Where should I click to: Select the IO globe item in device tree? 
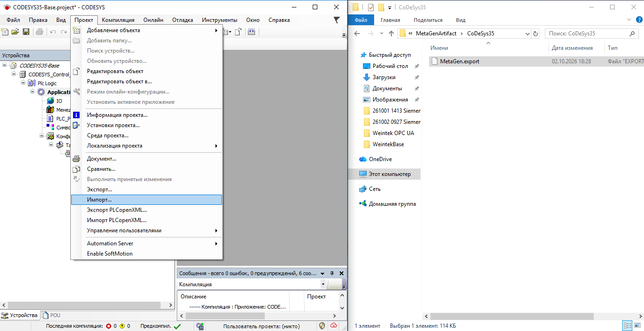[54, 101]
